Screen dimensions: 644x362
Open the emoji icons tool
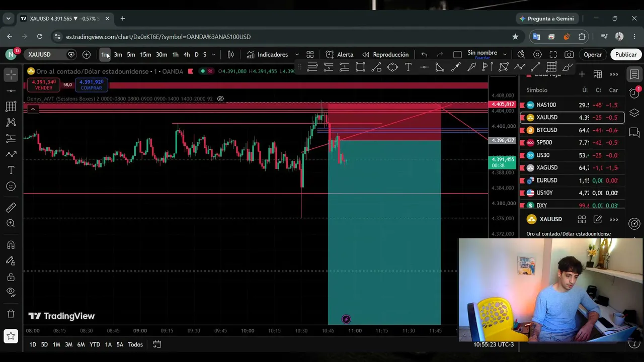[x=11, y=187]
